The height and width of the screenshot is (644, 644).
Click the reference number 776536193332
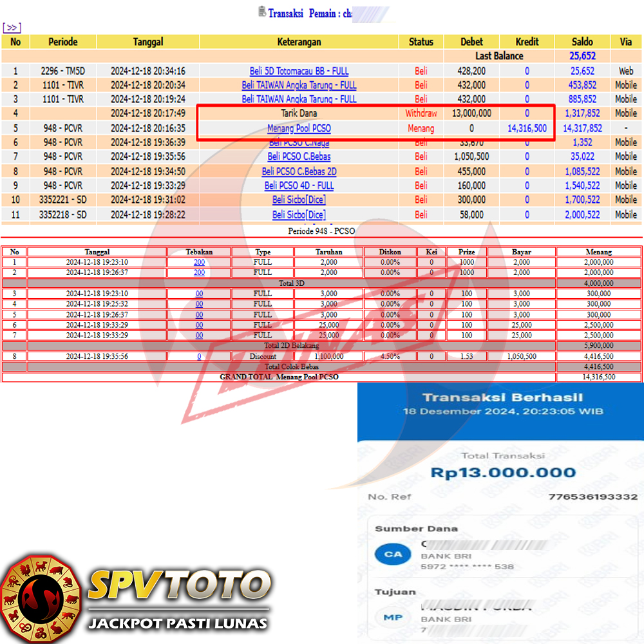click(592, 497)
